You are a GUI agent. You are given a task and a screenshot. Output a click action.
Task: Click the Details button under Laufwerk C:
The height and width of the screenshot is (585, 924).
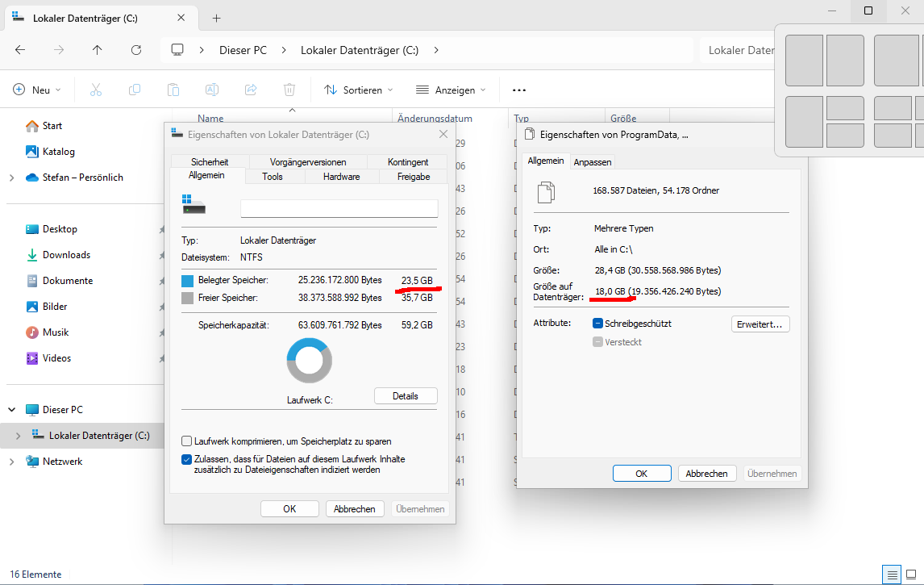tap(406, 396)
